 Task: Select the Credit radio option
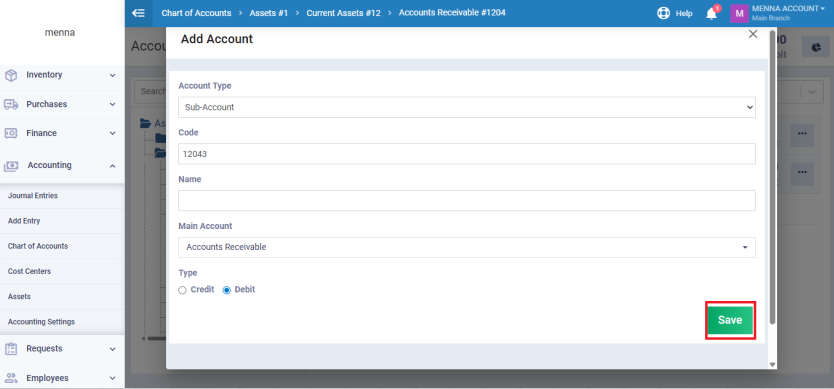point(182,290)
